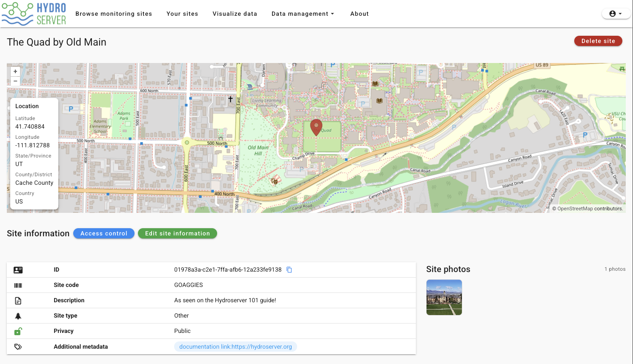
Task: Go to Your sites
Action: click(x=182, y=14)
